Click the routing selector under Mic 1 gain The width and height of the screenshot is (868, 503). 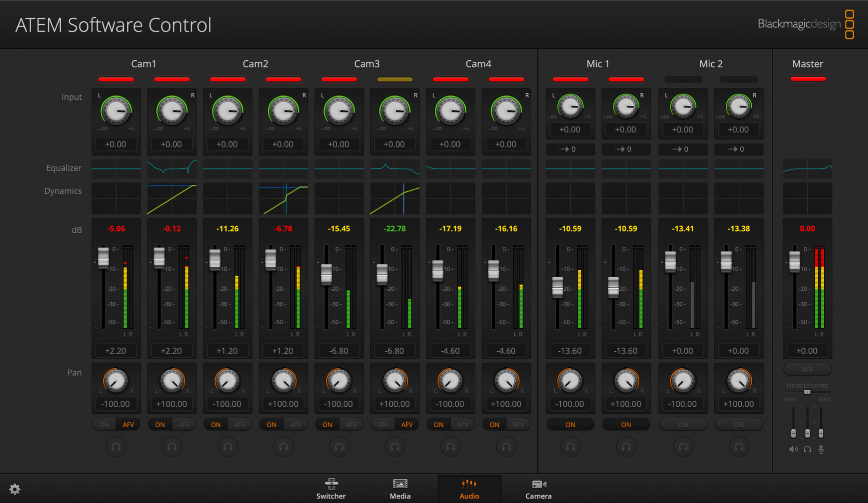click(570, 149)
